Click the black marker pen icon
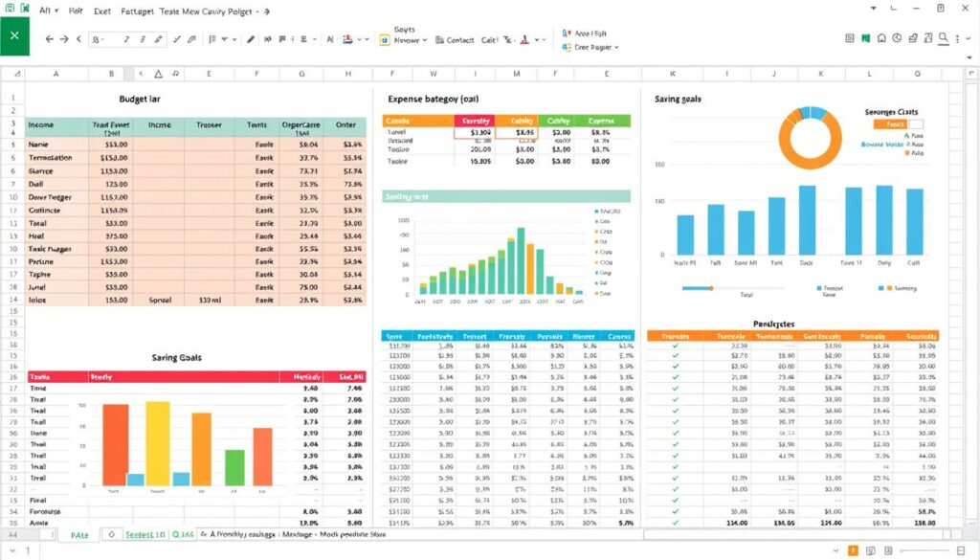 (x=251, y=39)
